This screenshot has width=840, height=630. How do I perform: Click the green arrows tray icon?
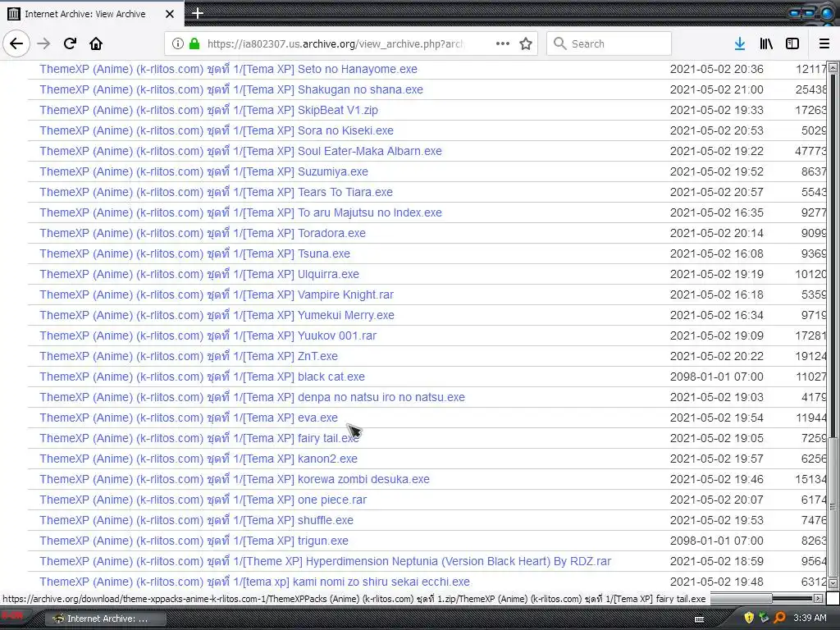(764, 618)
